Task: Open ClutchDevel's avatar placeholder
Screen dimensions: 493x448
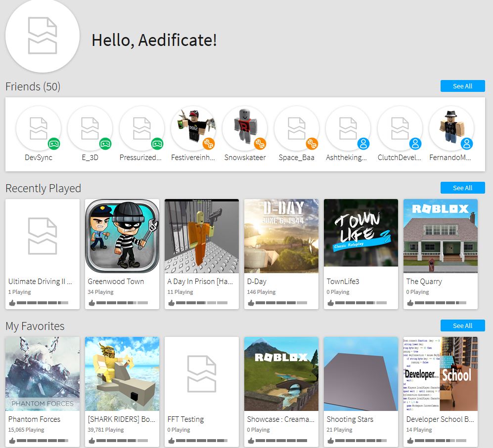Action: pyautogui.click(x=400, y=128)
